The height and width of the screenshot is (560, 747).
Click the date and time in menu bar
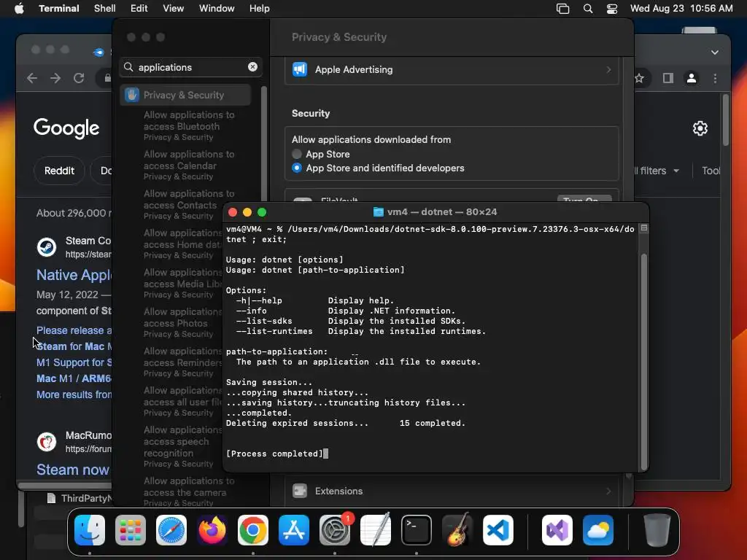tap(681, 8)
